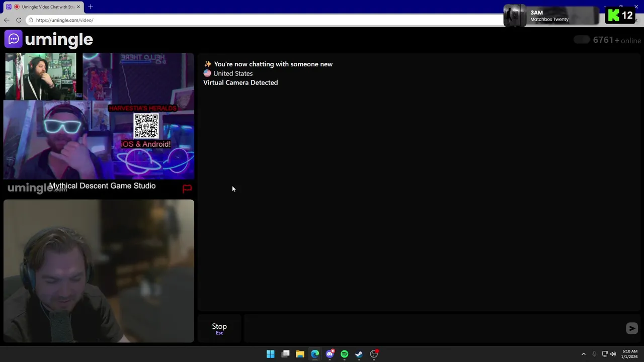Click the umingle wordmark in the header
Viewport: 644px width, 362px height.
[59, 39]
